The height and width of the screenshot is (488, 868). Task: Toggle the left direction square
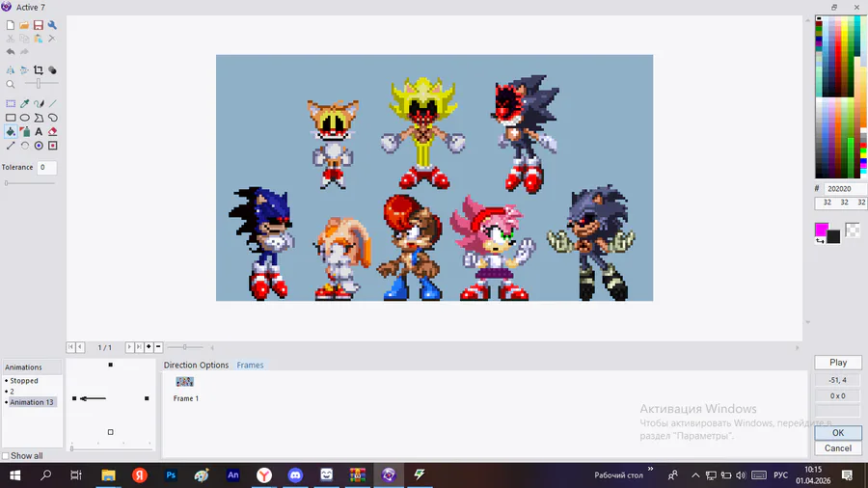[74, 398]
